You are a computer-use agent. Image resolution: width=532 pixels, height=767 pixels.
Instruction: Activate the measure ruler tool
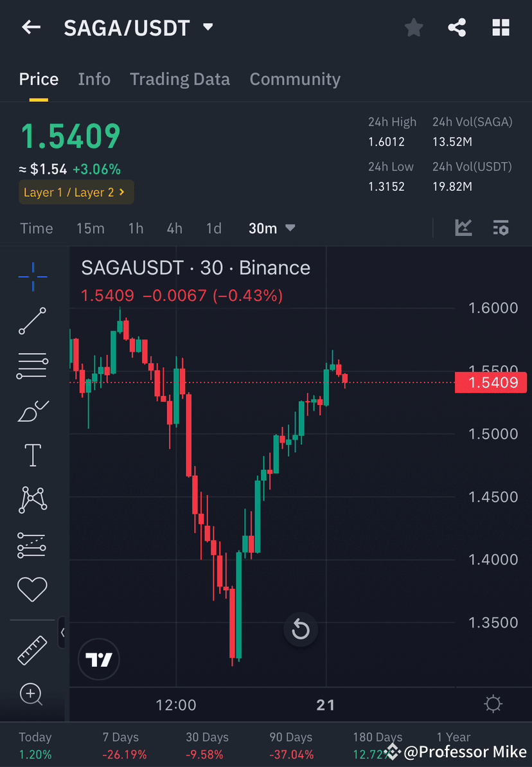tap(32, 649)
